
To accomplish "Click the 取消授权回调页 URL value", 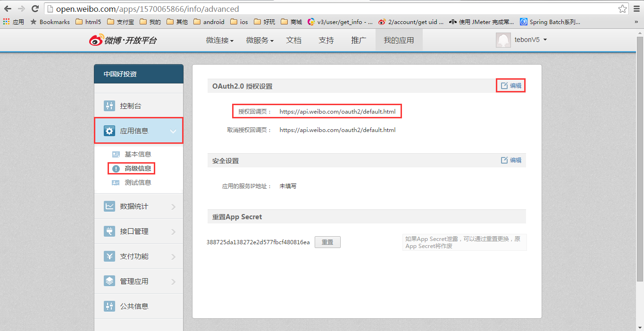I will [x=337, y=130].
